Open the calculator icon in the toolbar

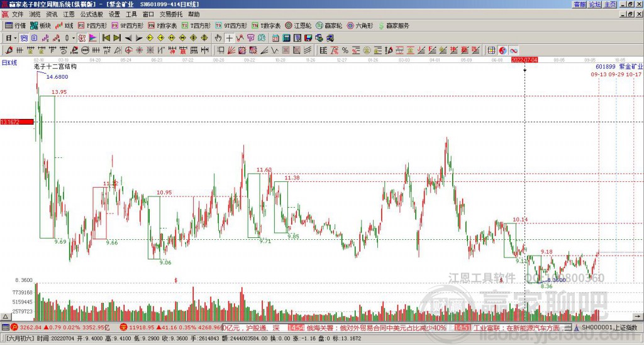click(x=286, y=38)
